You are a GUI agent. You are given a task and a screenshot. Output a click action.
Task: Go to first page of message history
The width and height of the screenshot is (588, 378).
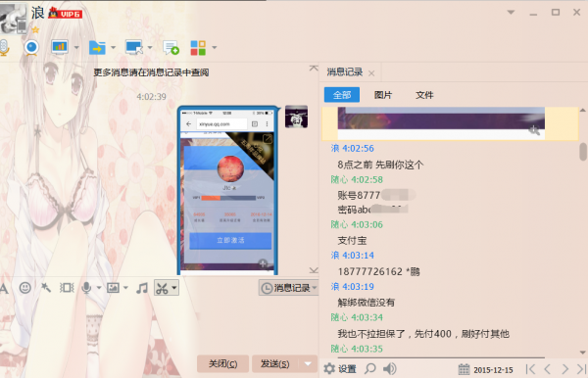click(530, 369)
